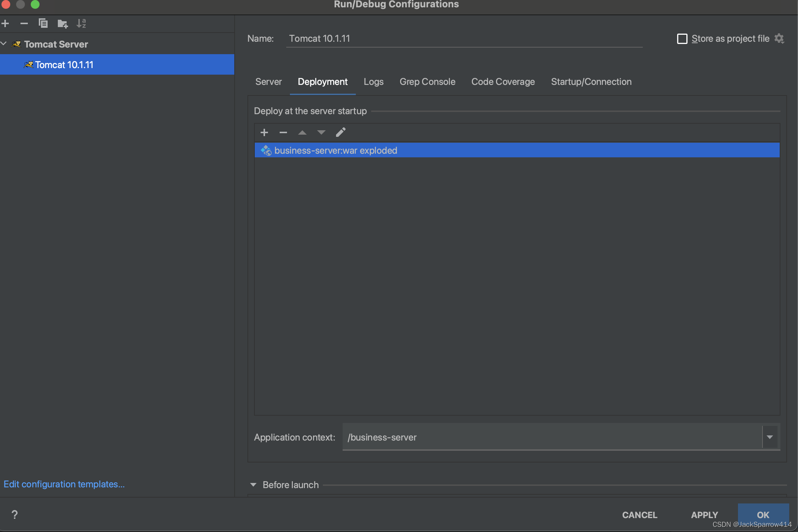The image size is (798, 532).
Task: Click the green window zoom button
Action: (35, 4)
